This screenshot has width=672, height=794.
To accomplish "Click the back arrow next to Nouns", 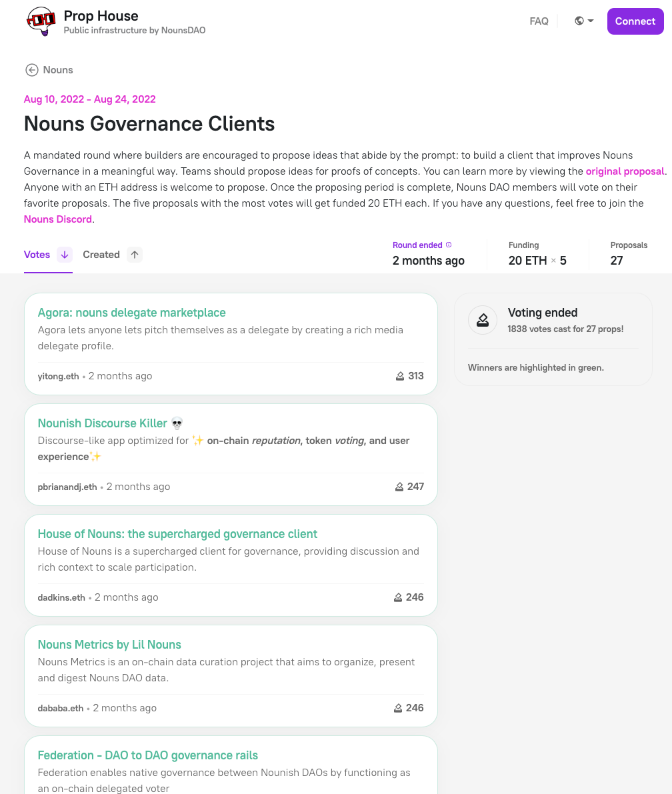I will point(31,70).
